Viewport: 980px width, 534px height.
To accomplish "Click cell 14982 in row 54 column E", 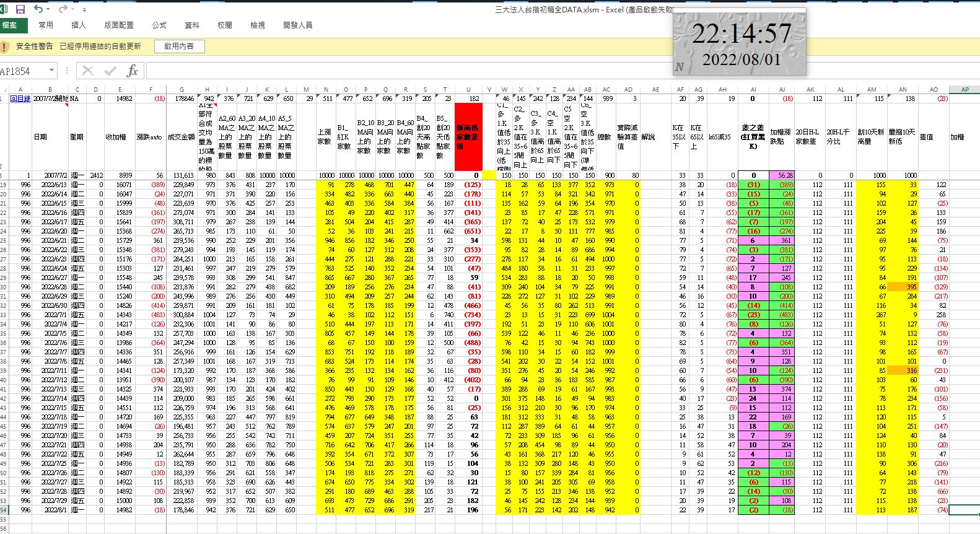I will 120,510.
